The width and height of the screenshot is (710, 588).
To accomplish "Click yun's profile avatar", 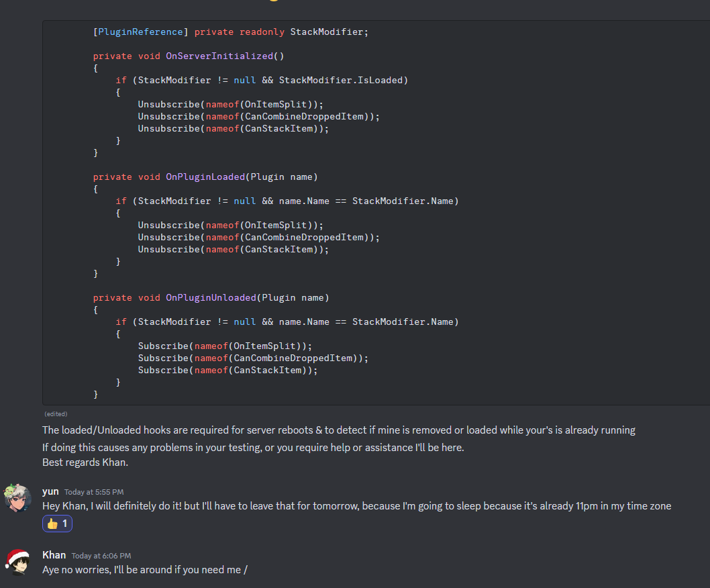I will click(x=18, y=497).
